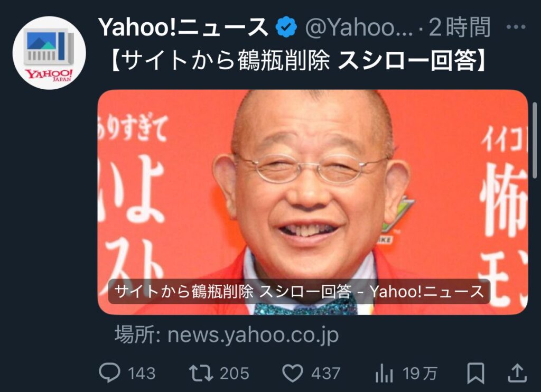Open the reply icon with 143 comments
541x392 pixels.
pyautogui.click(x=110, y=372)
